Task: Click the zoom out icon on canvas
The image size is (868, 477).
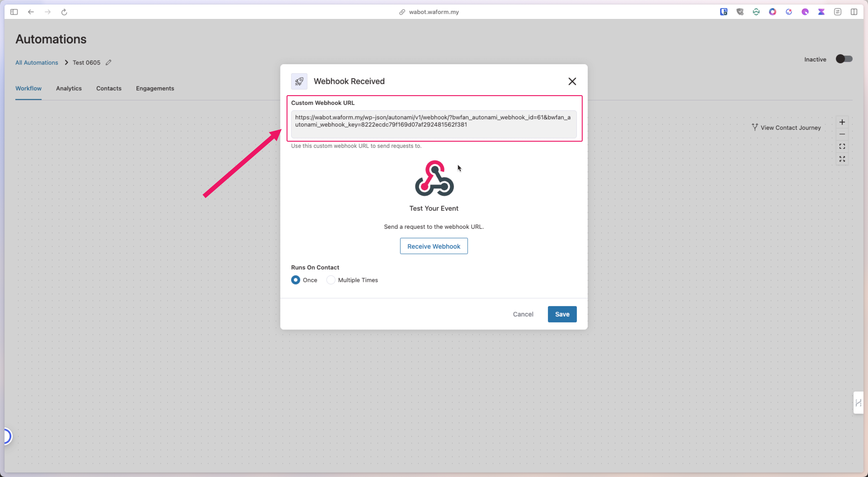Action: pyautogui.click(x=842, y=134)
